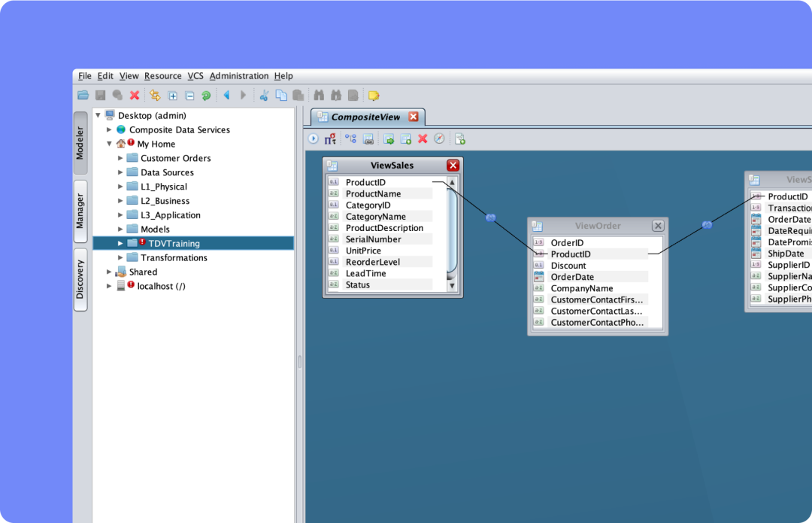Expand the Models folder
Screen dimensions: 812x523
point(120,229)
